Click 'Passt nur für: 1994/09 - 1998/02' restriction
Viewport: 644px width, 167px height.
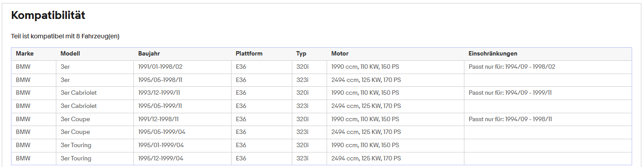tap(512, 67)
